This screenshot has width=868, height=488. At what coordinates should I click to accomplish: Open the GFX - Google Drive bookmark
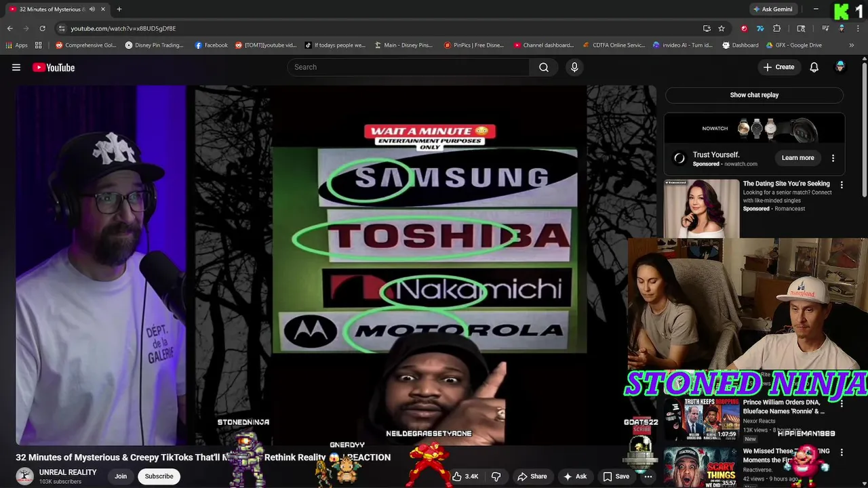pos(794,45)
